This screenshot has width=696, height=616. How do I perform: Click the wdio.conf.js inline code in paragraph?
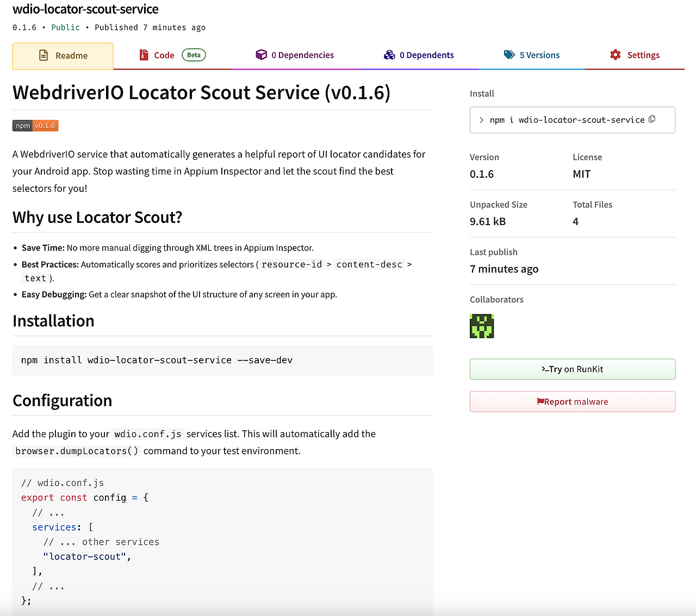point(148,434)
